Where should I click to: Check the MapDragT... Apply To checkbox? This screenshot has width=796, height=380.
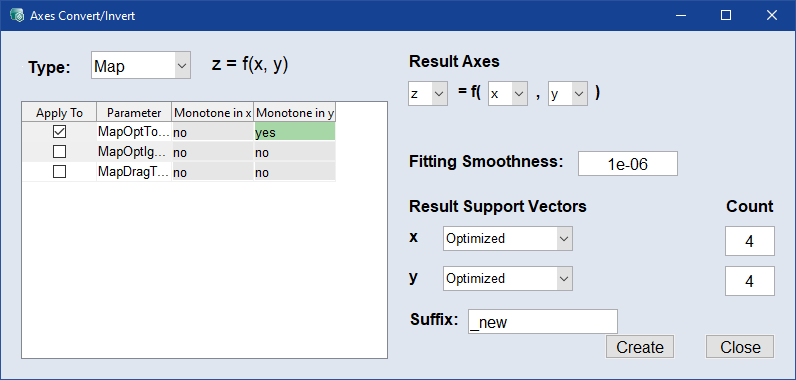59,172
